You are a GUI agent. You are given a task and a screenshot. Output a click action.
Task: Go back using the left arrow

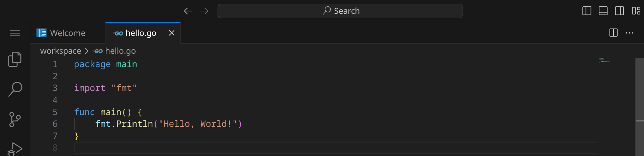188,11
